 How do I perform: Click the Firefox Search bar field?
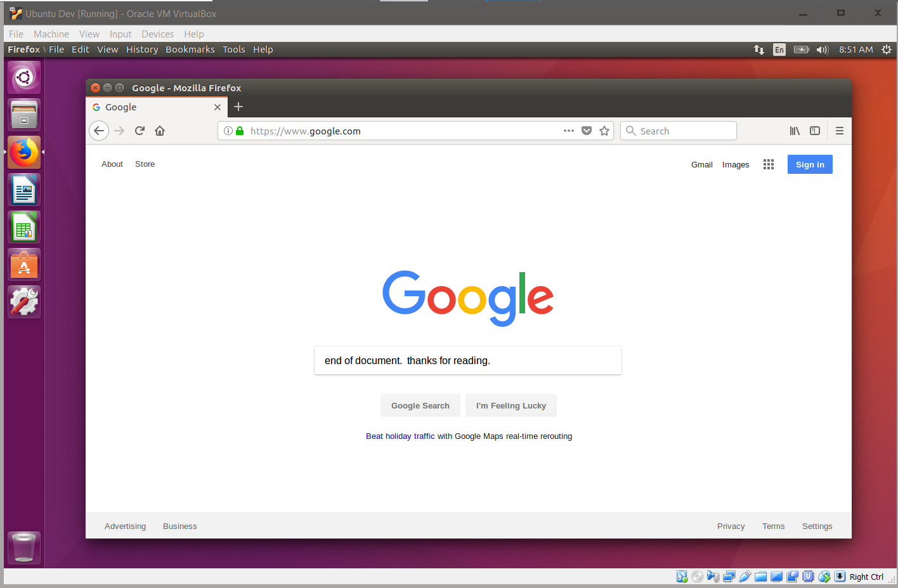pyautogui.click(x=679, y=131)
